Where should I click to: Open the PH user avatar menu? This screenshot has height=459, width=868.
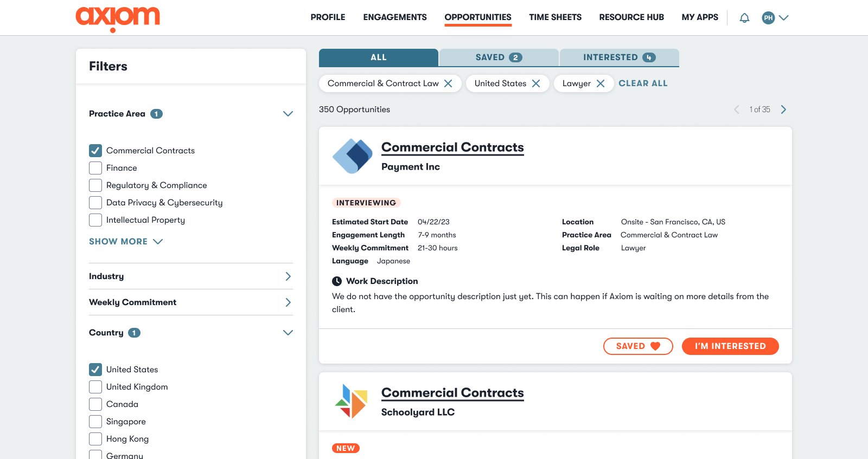(x=775, y=18)
